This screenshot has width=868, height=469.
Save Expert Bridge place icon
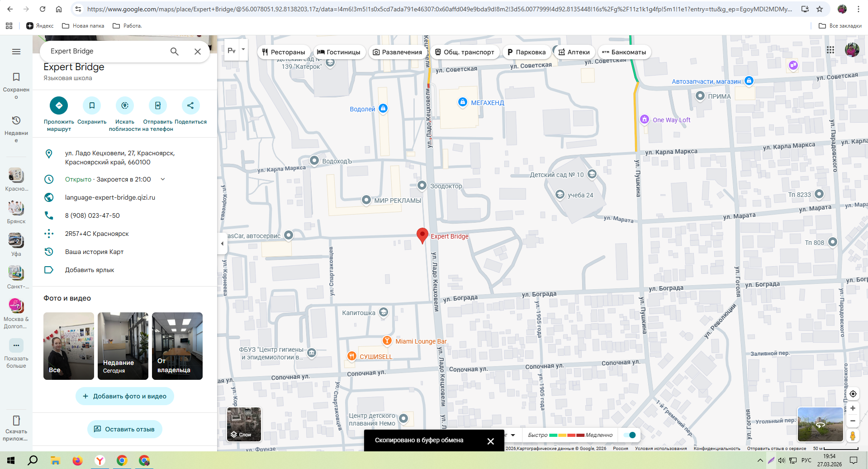92,105
